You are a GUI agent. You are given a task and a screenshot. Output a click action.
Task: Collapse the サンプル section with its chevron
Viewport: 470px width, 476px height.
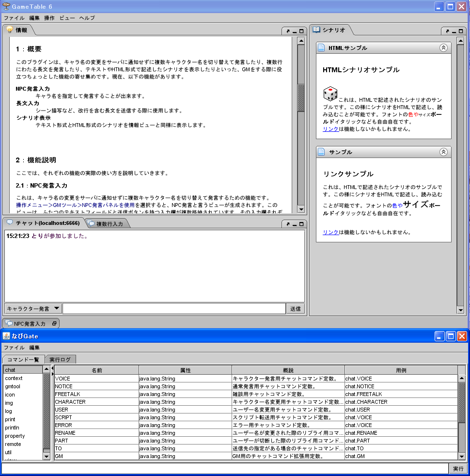(443, 152)
